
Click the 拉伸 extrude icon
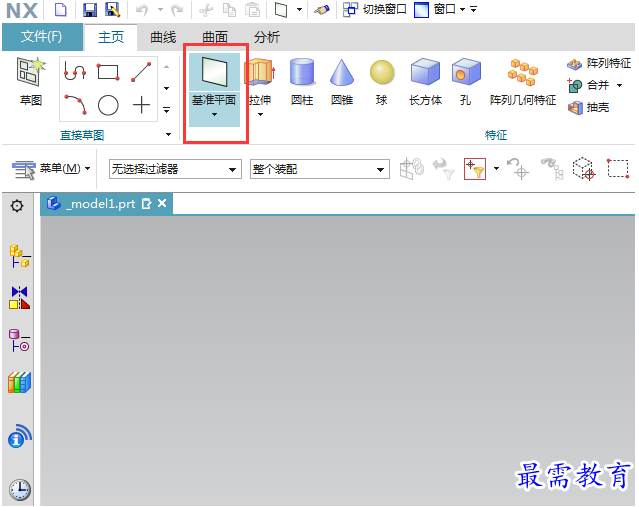click(x=260, y=73)
